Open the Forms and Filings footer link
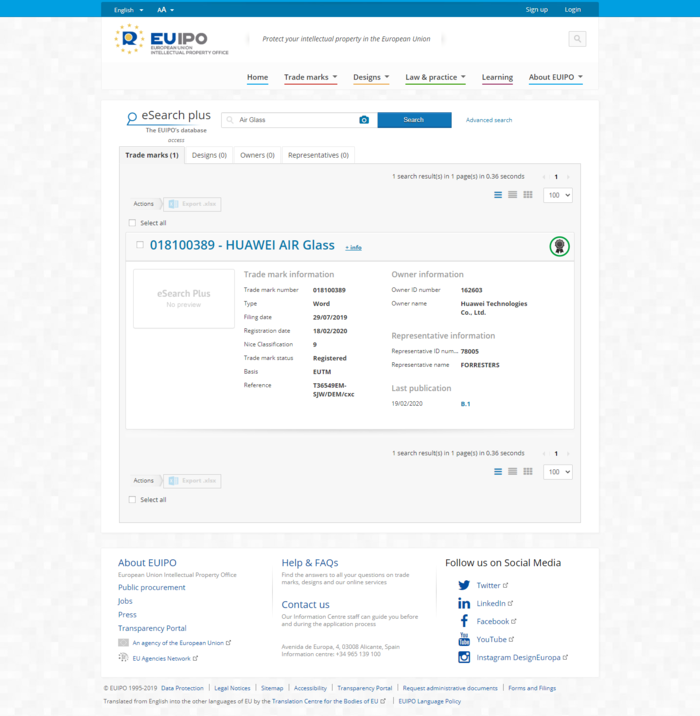 [x=532, y=688]
